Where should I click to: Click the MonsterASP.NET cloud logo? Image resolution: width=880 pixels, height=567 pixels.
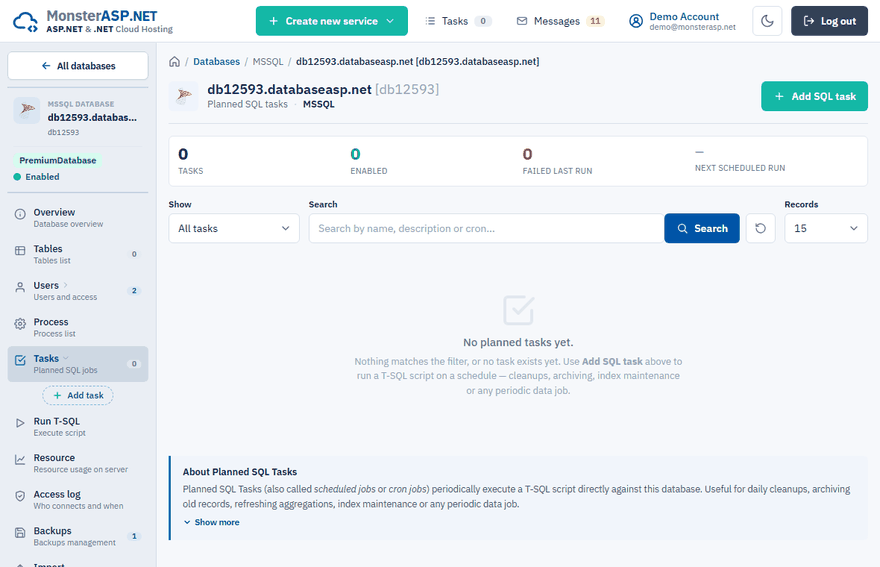25,22
